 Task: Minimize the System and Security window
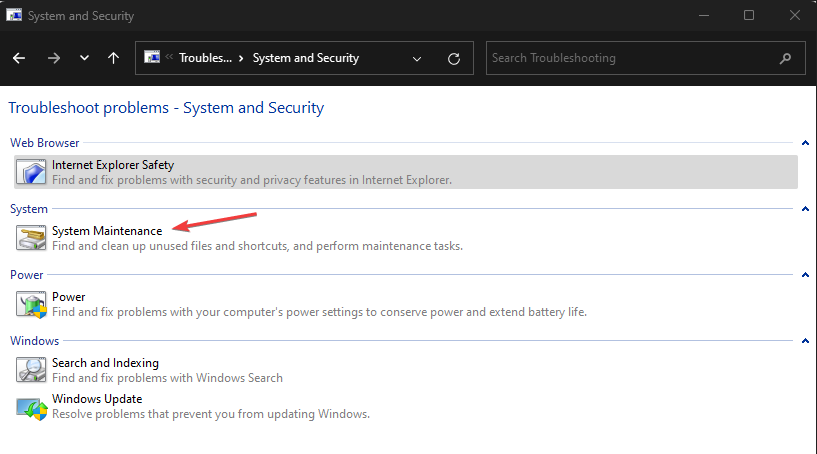704,16
